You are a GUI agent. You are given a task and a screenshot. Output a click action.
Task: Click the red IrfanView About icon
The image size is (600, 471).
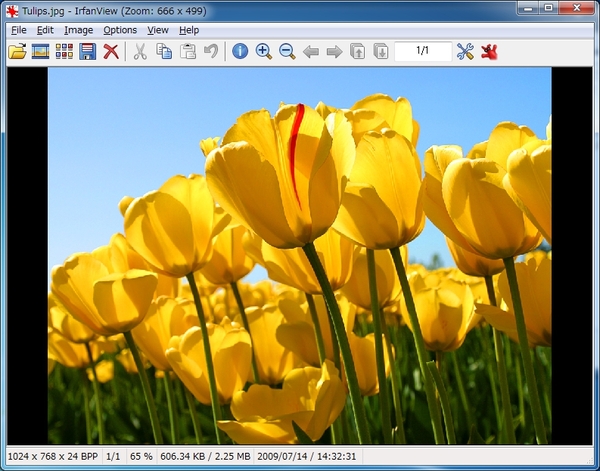coord(489,51)
